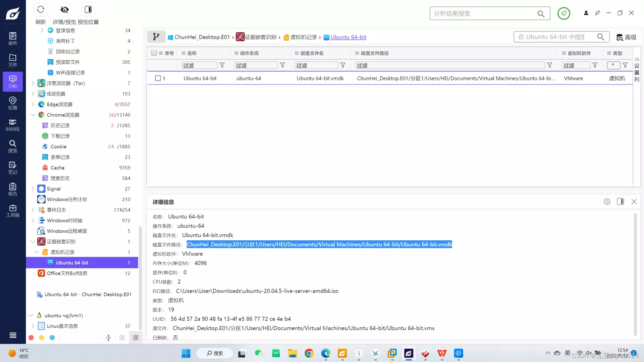Screen dimensions: 644x362
Task: Expand the IE浏览器 tree node
Action: coord(33,94)
